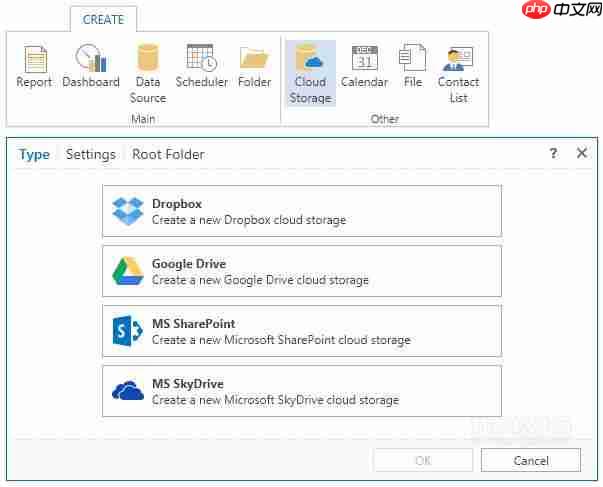Go to the Root Folder tab

tap(168, 155)
